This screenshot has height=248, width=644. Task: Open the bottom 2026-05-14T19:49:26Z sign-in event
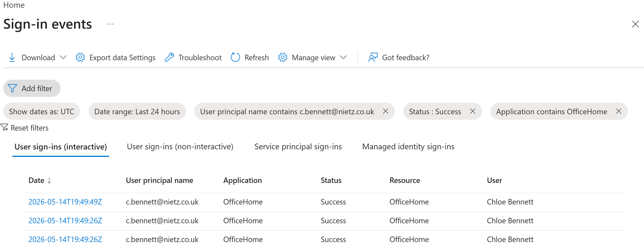click(65, 239)
